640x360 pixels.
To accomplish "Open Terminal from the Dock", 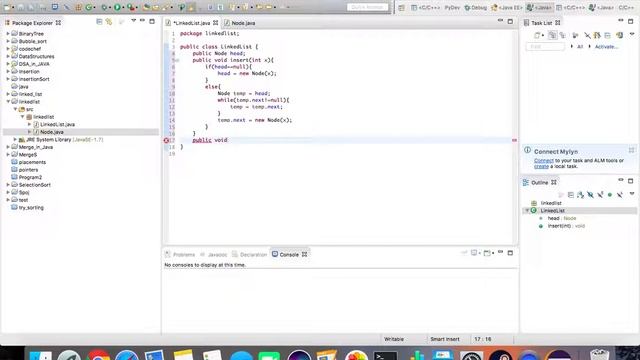I will click(x=385, y=356).
